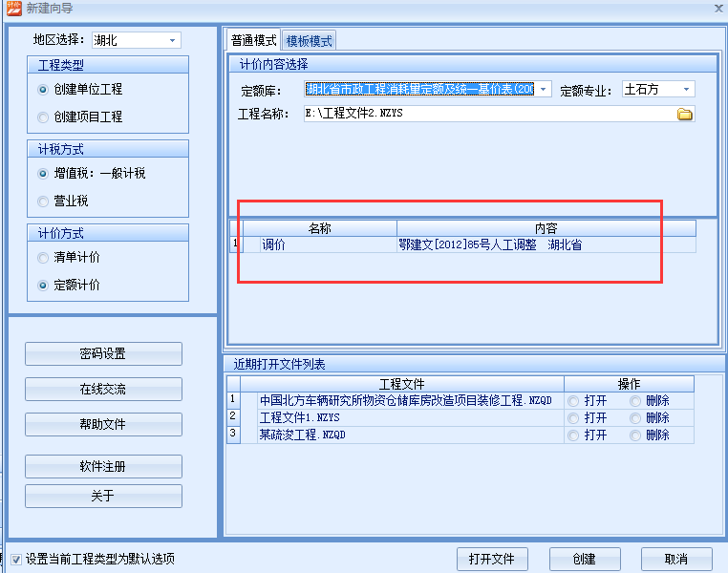Open 在线交流 online chat
The height and width of the screenshot is (573, 728).
point(103,389)
